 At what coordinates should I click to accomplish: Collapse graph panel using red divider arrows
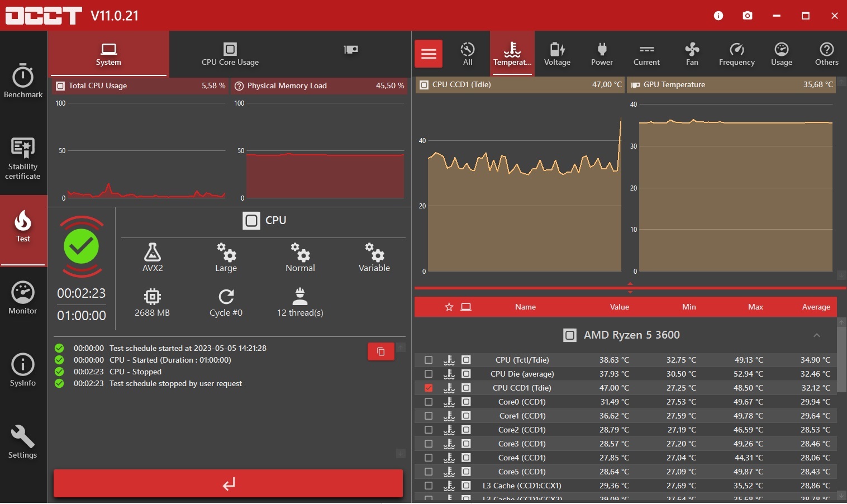tap(630, 288)
